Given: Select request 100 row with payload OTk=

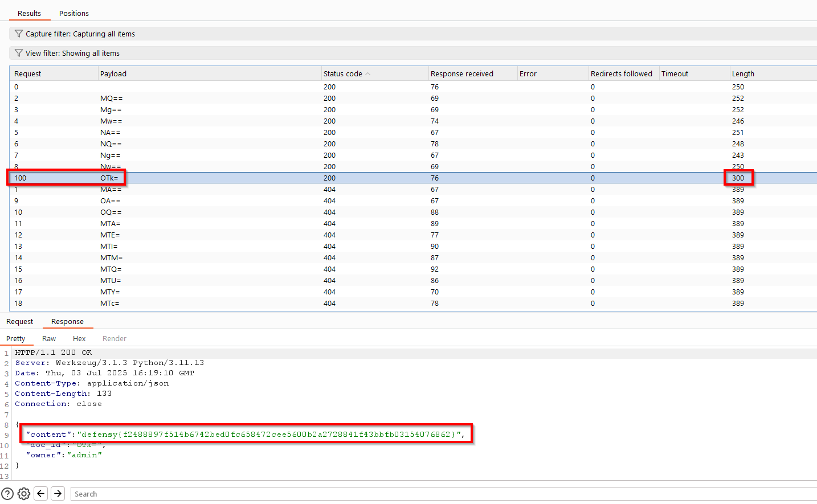Looking at the screenshot, I should pyautogui.click(x=413, y=178).
